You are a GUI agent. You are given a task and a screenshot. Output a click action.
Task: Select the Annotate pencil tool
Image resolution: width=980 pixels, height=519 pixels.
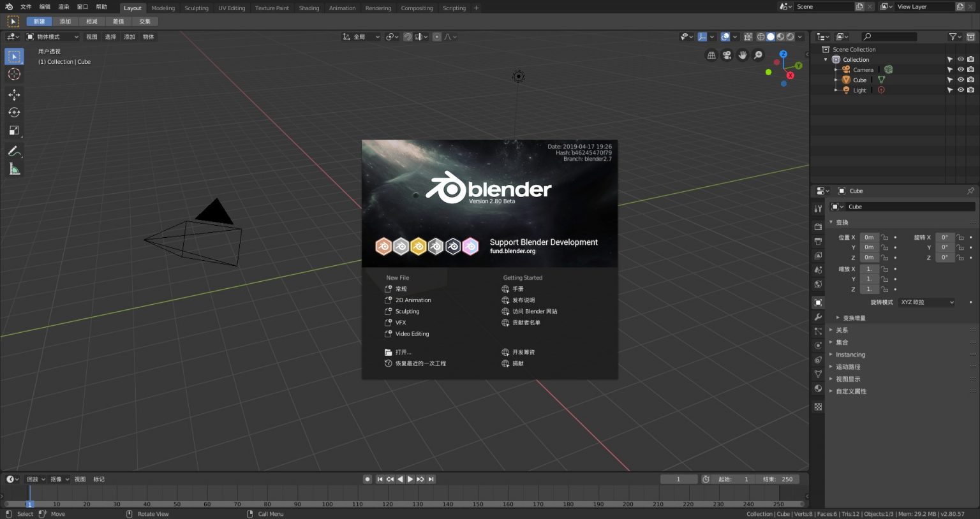tap(14, 152)
